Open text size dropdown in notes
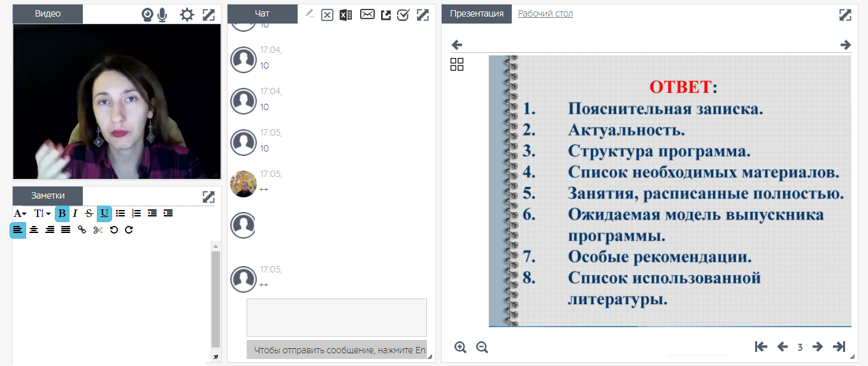Viewport: 868px width, 366px height. (x=42, y=213)
